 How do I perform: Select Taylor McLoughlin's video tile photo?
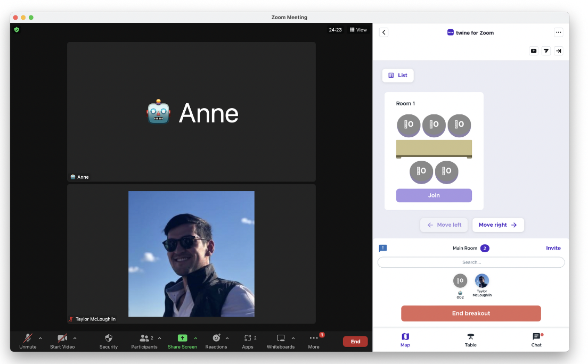pyautogui.click(x=191, y=254)
